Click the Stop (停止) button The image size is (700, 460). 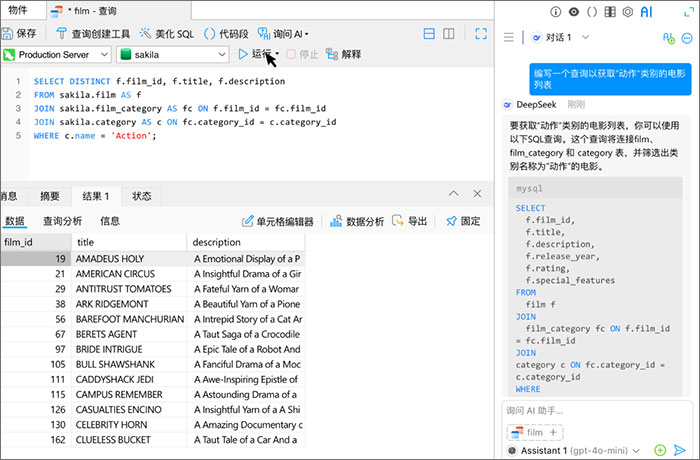(303, 54)
